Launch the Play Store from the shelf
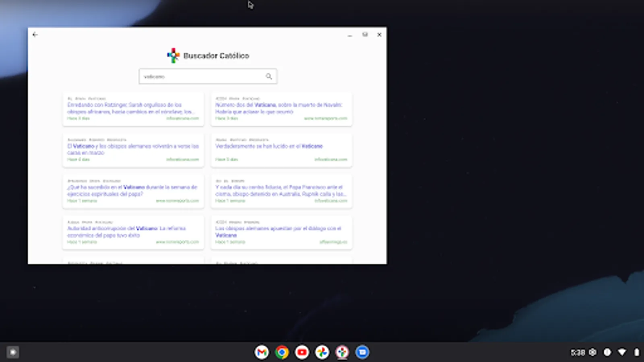This screenshot has height=362, width=644. tap(362, 352)
